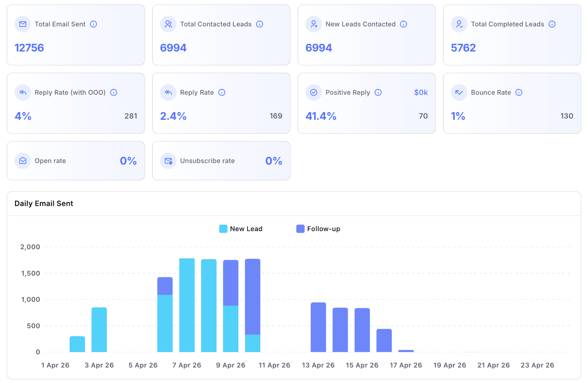Click the Daily Email Sent heading
The width and height of the screenshot is (588, 383).
click(x=44, y=204)
